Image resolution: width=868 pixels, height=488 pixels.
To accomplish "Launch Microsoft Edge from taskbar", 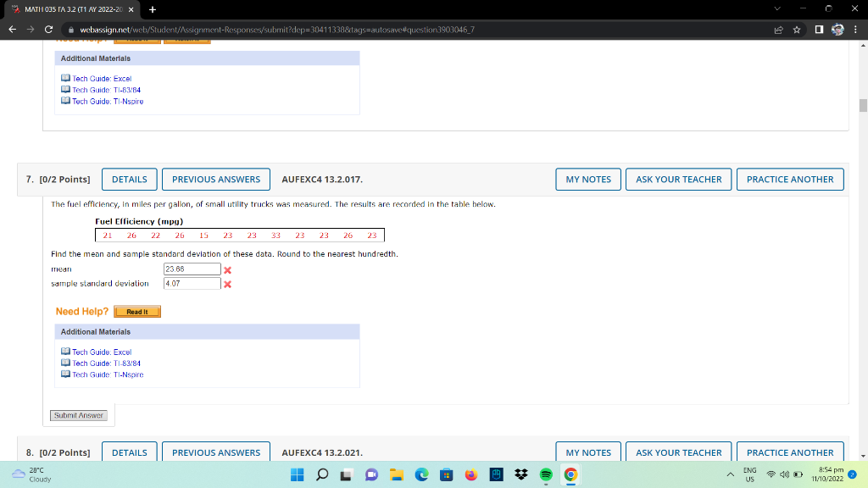I will point(421,474).
